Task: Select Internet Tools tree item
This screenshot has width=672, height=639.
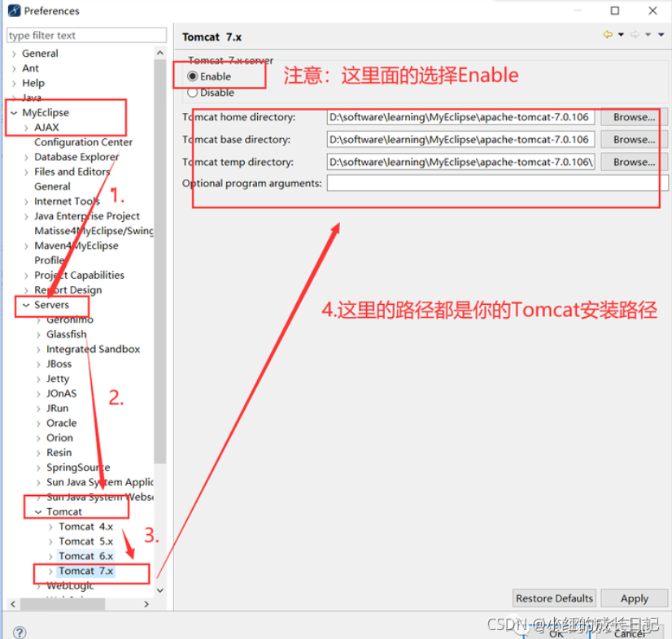Action: [67, 202]
